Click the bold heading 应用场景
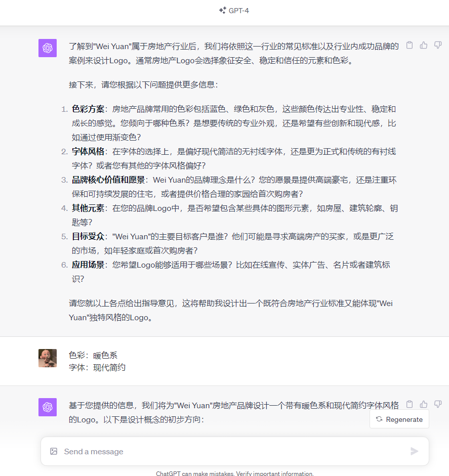This screenshot has height=476, width=449. tap(88, 265)
